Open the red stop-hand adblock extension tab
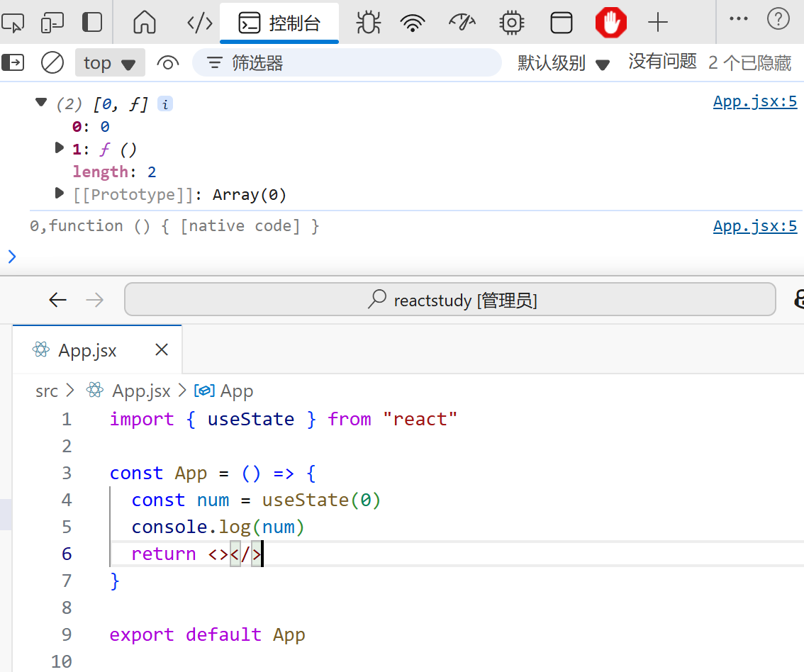Viewport: 804px width, 672px height. click(x=610, y=23)
